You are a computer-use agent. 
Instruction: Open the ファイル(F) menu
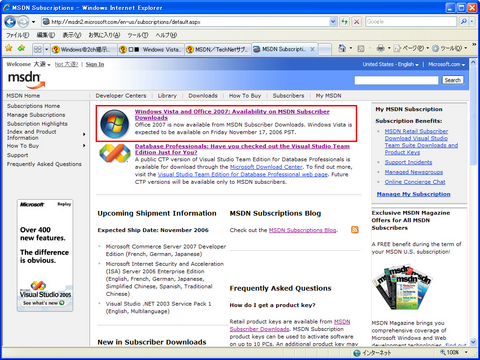[x=17, y=35]
